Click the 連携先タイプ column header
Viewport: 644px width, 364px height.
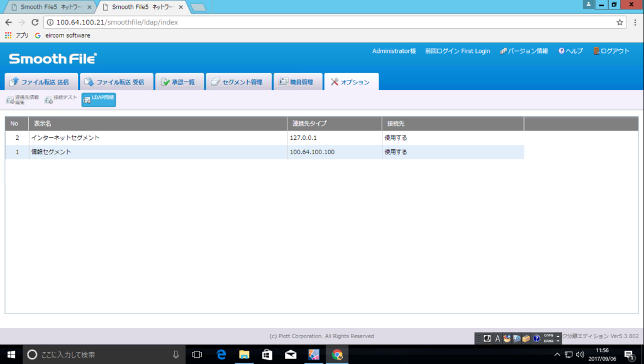(335, 123)
